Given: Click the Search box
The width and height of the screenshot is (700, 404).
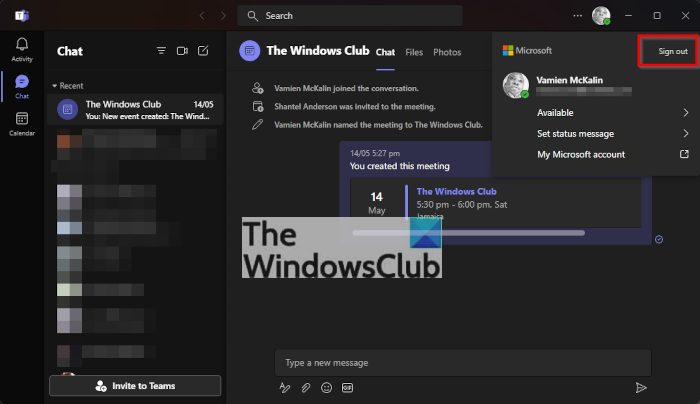Looking at the screenshot, I should coord(350,16).
